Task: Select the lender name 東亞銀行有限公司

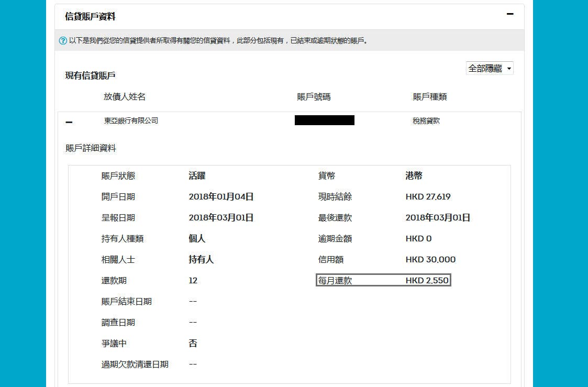Action: 131,121
